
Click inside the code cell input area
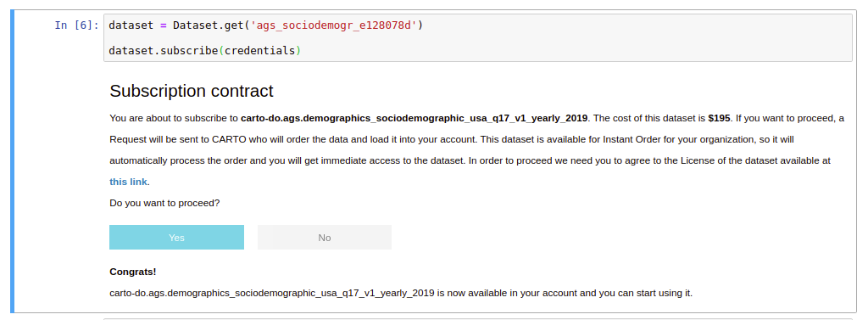pos(478,37)
